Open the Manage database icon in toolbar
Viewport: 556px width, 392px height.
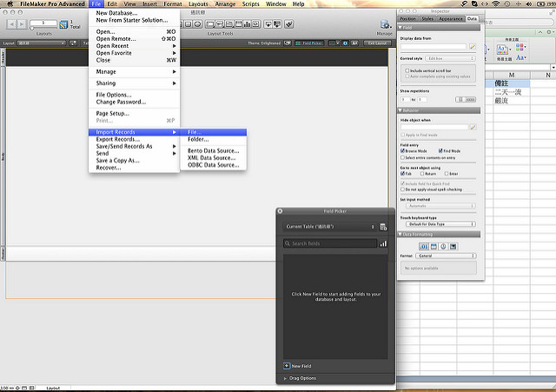pos(385,25)
